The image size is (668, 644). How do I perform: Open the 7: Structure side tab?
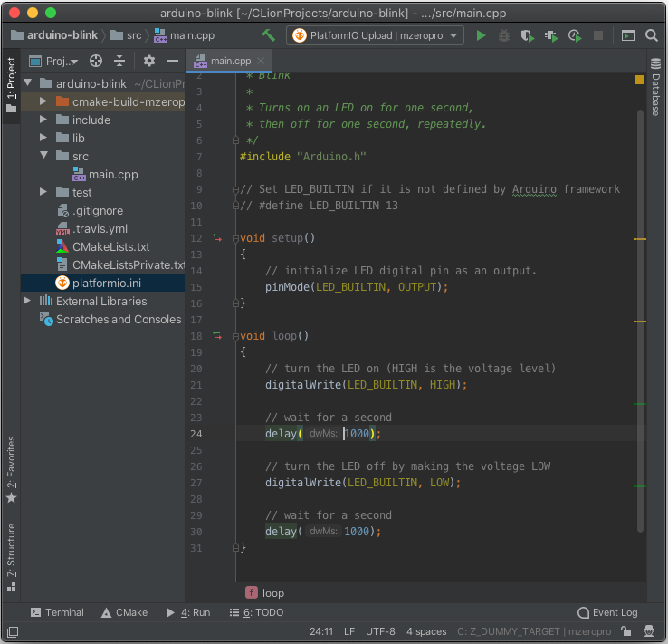tap(11, 557)
